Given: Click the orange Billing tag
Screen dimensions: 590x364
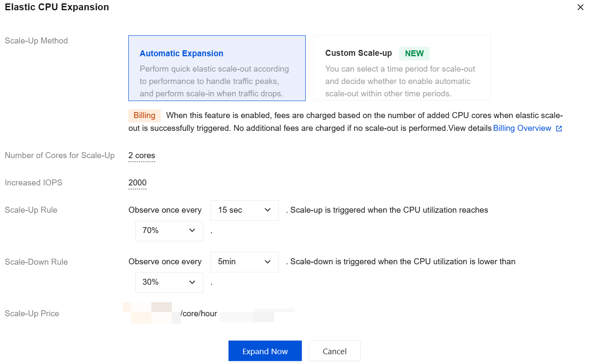Looking at the screenshot, I should 145,116.
